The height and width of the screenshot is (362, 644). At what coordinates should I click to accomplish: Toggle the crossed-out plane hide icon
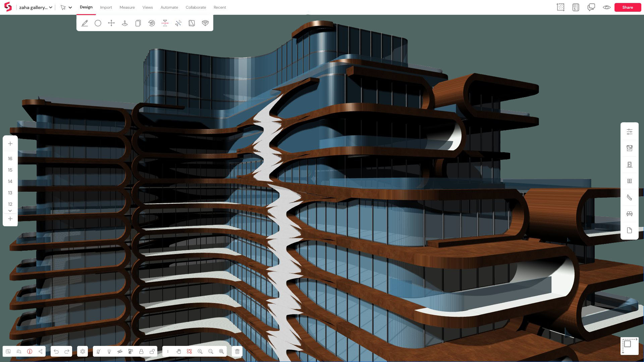tap(120, 351)
